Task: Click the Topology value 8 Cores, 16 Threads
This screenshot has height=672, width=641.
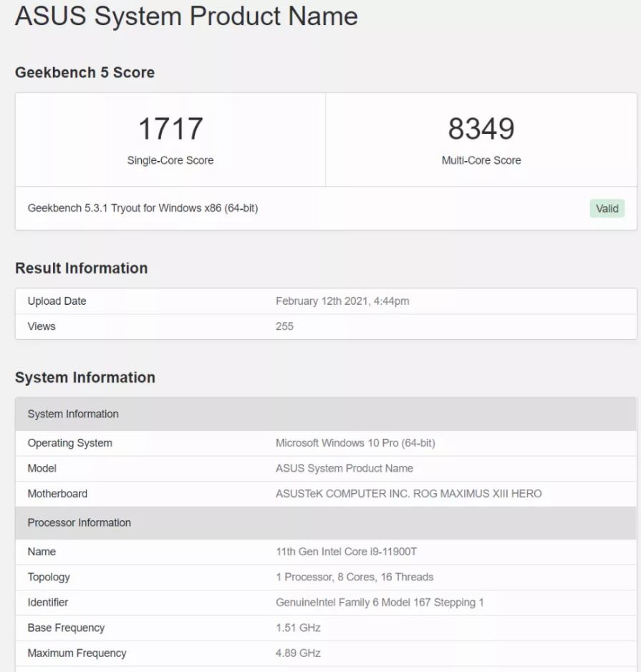Action: pyautogui.click(x=355, y=577)
